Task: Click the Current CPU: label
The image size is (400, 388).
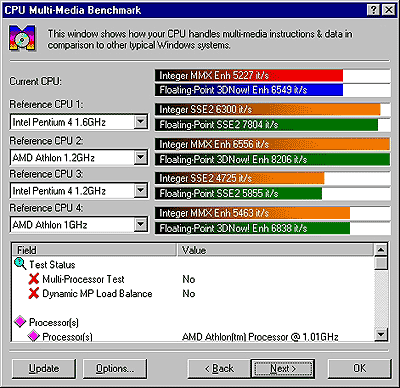Action: [35, 81]
